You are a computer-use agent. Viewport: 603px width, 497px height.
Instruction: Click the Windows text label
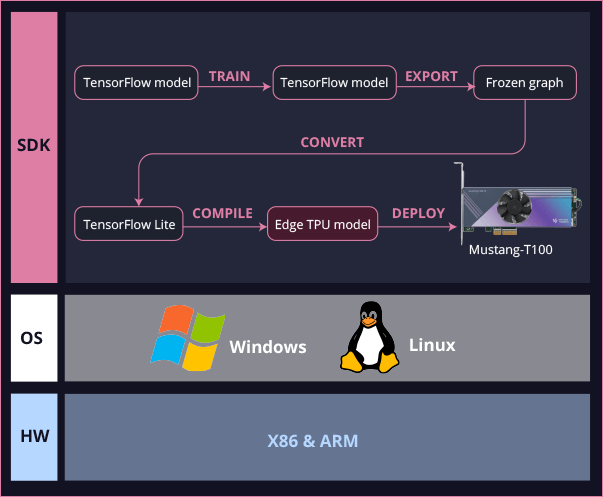click(x=267, y=347)
